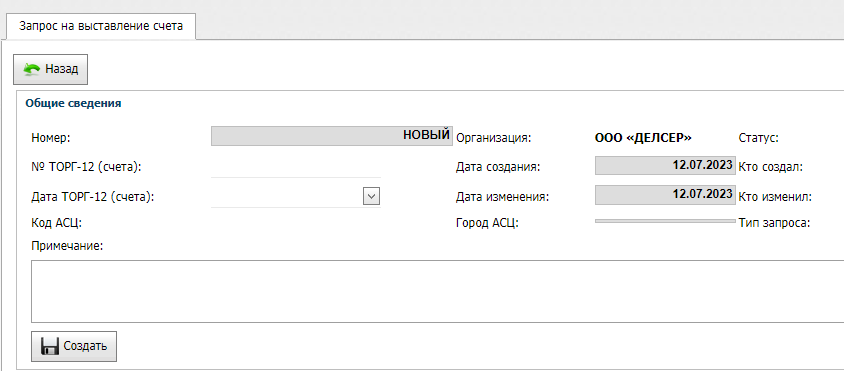Viewport: 844px width, 371px height.
Task: Click the ООО «ДЕЛСЕР» organization text
Action: pyautogui.click(x=643, y=138)
